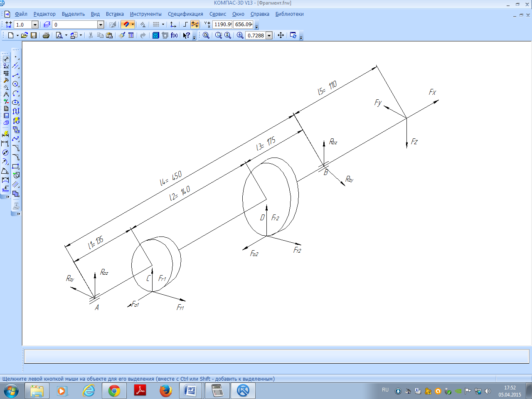
Task: Open Firefox from the taskbar
Action: [x=165, y=391]
